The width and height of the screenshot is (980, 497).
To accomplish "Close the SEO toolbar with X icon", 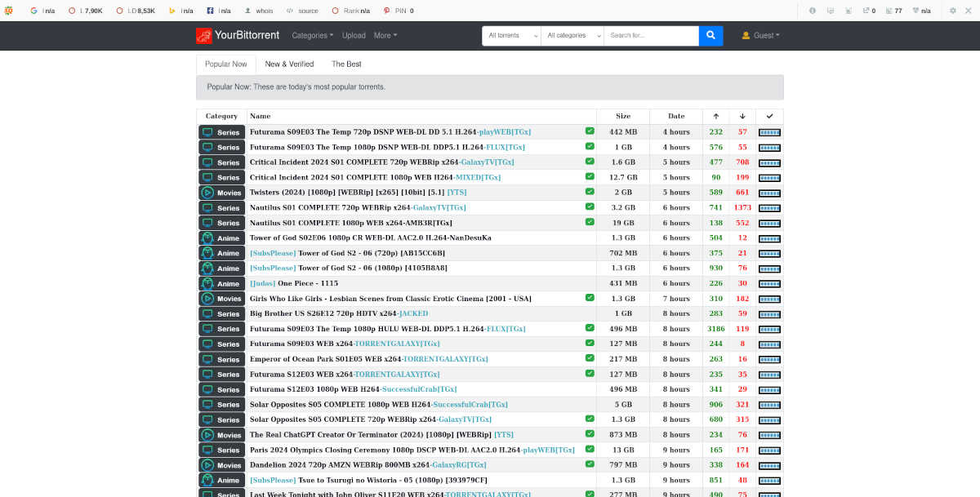I will (969, 11).
